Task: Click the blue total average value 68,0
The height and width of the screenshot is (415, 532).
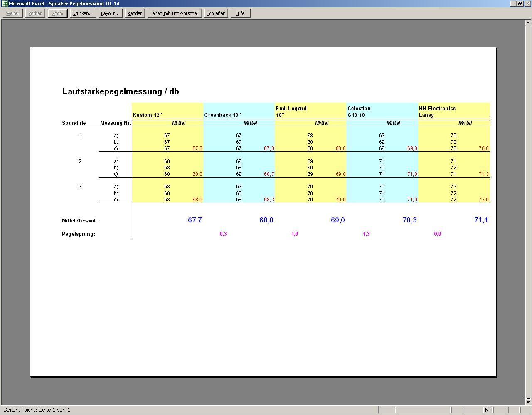Action: click(x=266, y=220)
